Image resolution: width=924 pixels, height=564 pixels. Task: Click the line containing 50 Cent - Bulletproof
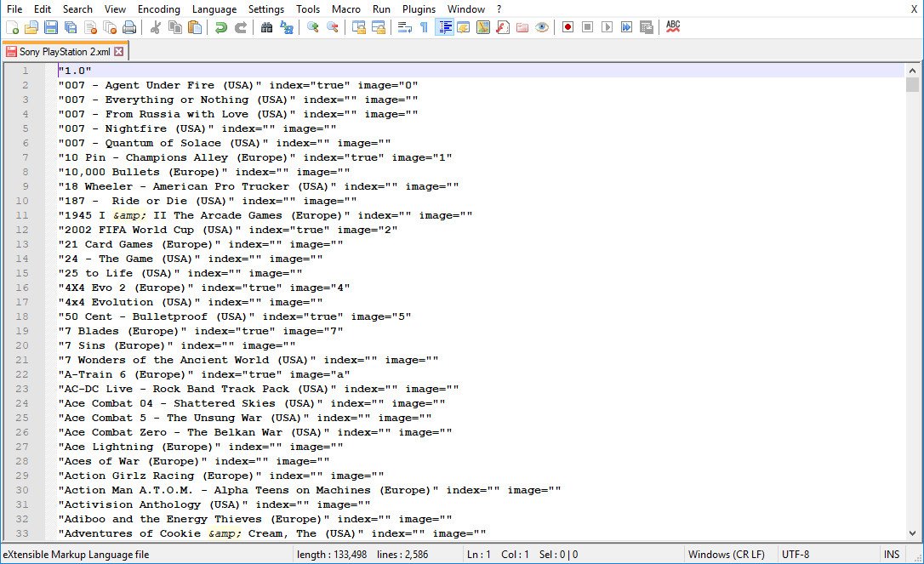click(x=481, y=316)
